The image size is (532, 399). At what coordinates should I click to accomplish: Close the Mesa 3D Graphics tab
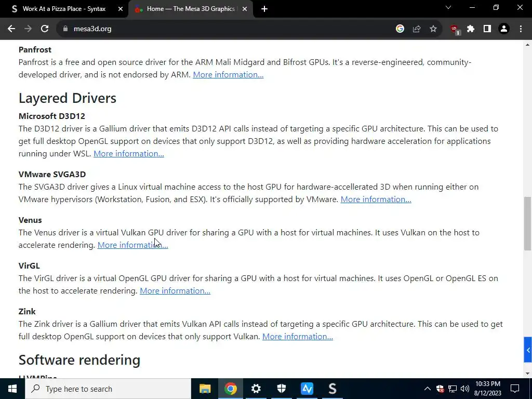pos(245,9)
